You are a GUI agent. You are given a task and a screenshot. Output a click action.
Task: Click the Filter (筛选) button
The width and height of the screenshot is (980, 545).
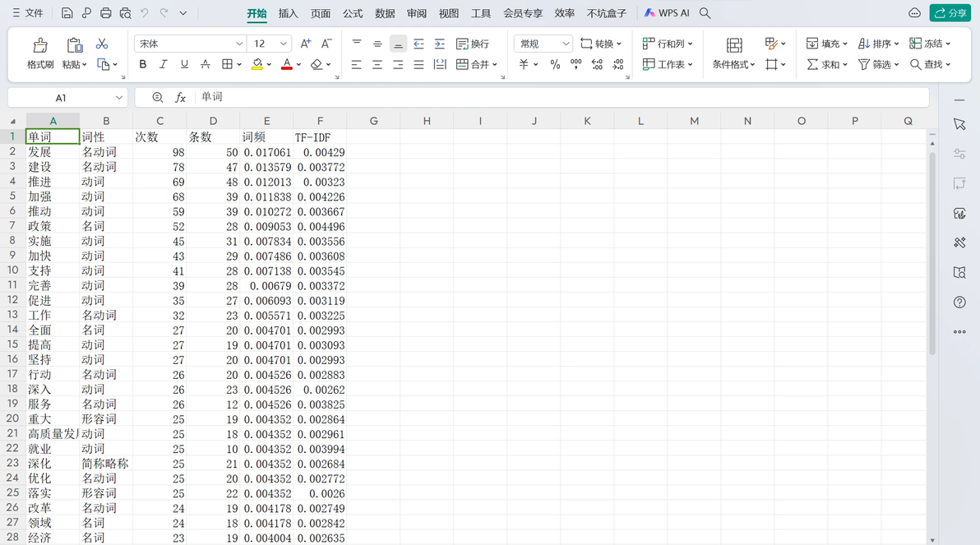point(878,64)
